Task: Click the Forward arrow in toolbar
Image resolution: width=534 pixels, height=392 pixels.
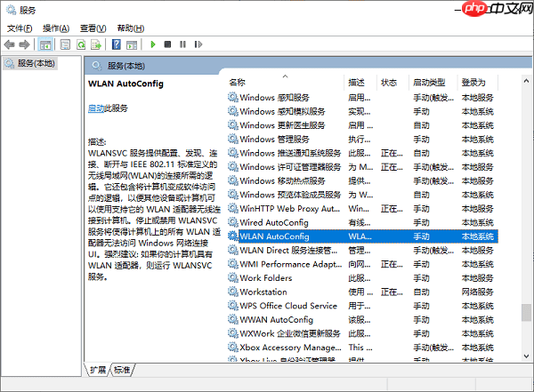Action: tap(25, 44)
